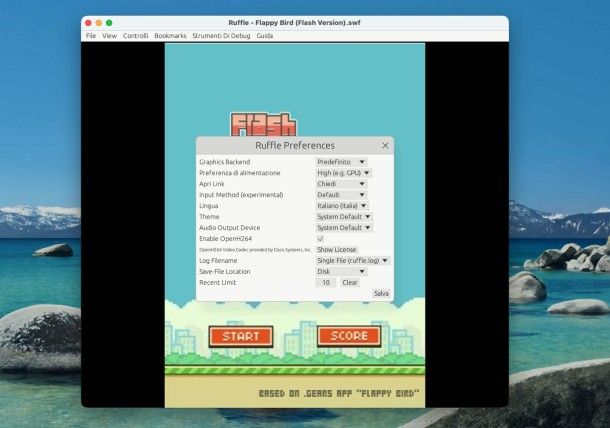
Task: Click the Recent Limit value field
Action: 326,282
